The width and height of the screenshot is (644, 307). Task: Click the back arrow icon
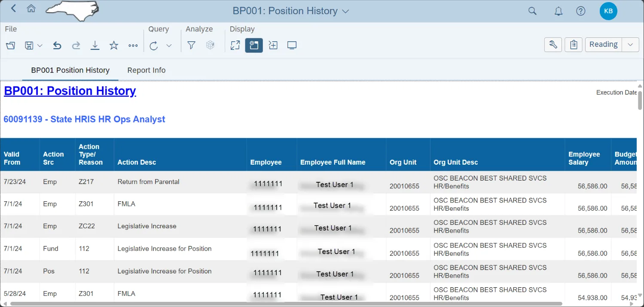pyautogui.click(x=14, y=9)
